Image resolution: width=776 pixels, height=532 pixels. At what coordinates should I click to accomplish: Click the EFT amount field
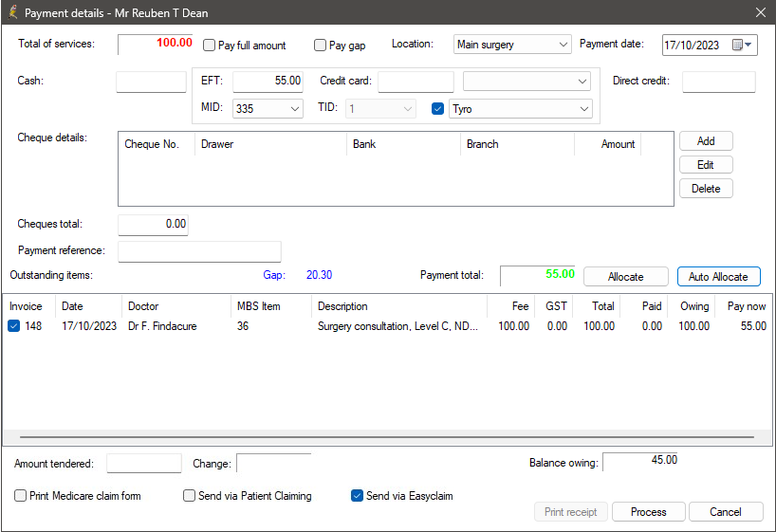[268, 82]
